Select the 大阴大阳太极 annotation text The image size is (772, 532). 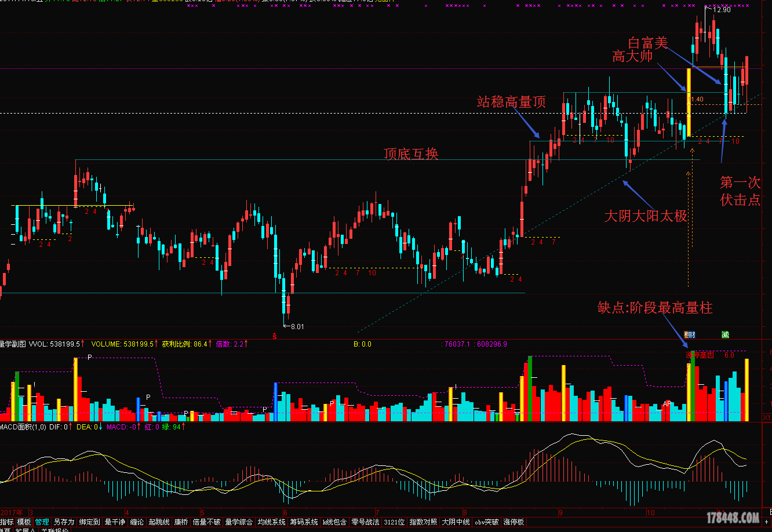pyautogui.click(x=646, y=216)
